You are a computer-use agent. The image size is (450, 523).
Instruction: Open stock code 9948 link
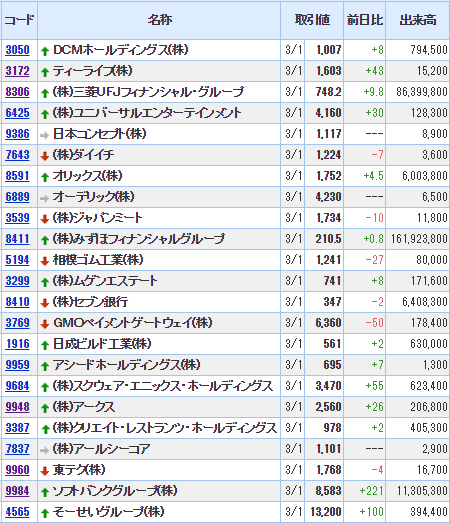tap(17, 407)
